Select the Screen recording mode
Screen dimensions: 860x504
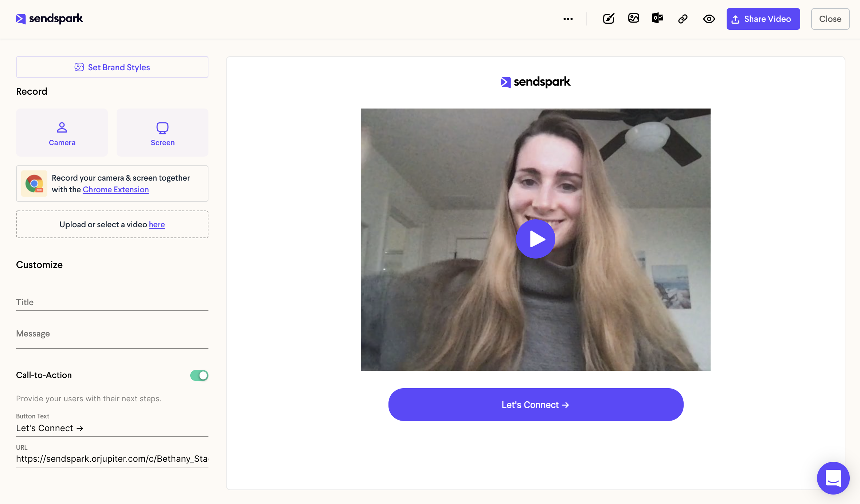click(163, 132)
